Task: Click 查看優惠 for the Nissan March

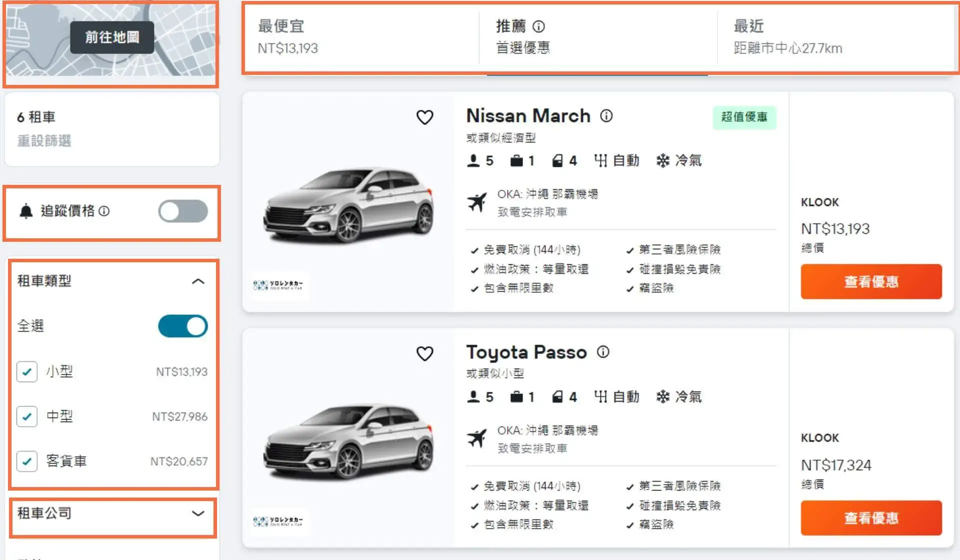Action: point(870,281)
